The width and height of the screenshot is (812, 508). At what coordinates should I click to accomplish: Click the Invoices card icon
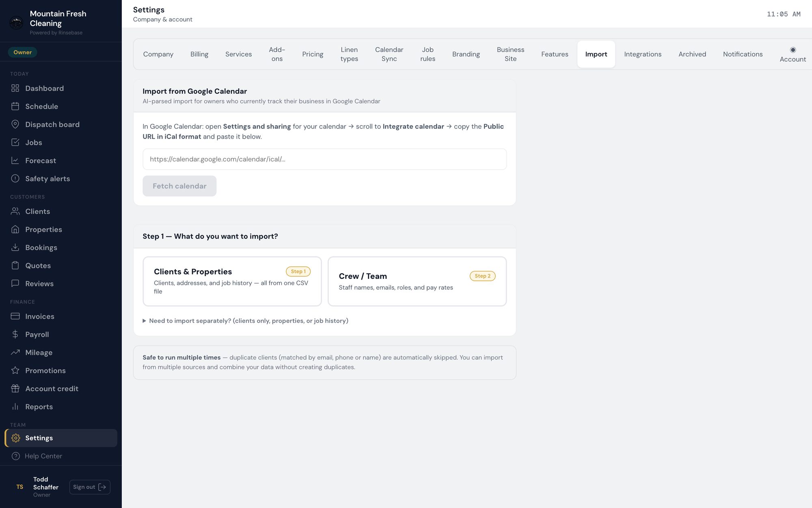15,316
